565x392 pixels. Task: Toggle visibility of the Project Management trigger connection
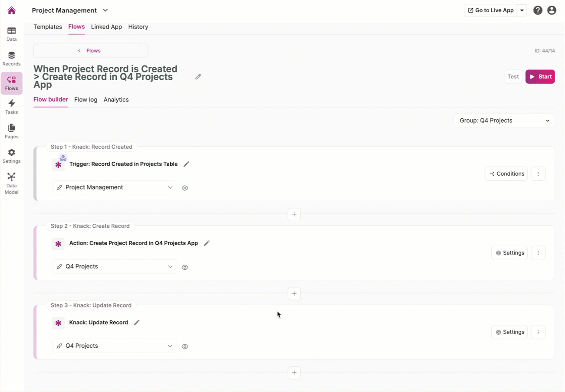[x=185, y=188]
